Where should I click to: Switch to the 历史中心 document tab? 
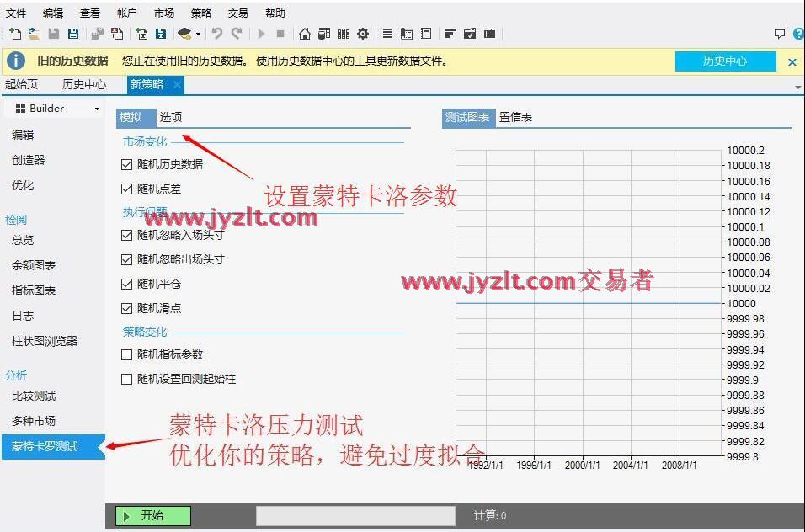84,84
